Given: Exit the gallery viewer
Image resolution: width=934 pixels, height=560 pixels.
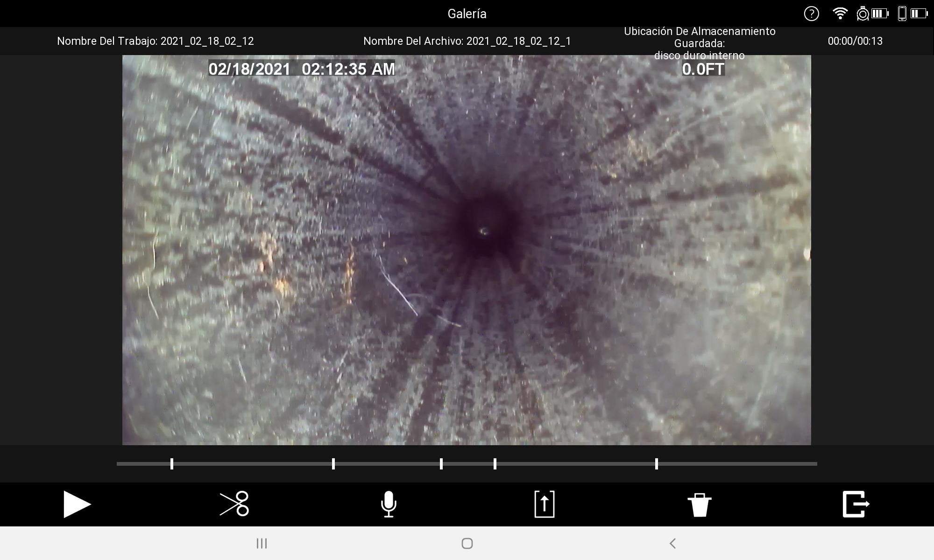Looking at the screenshot, I should click(856, 504).
